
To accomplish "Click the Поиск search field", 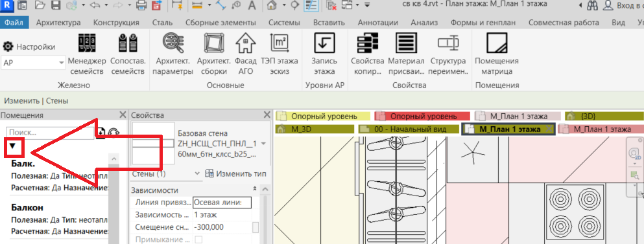I will point(50,133).
